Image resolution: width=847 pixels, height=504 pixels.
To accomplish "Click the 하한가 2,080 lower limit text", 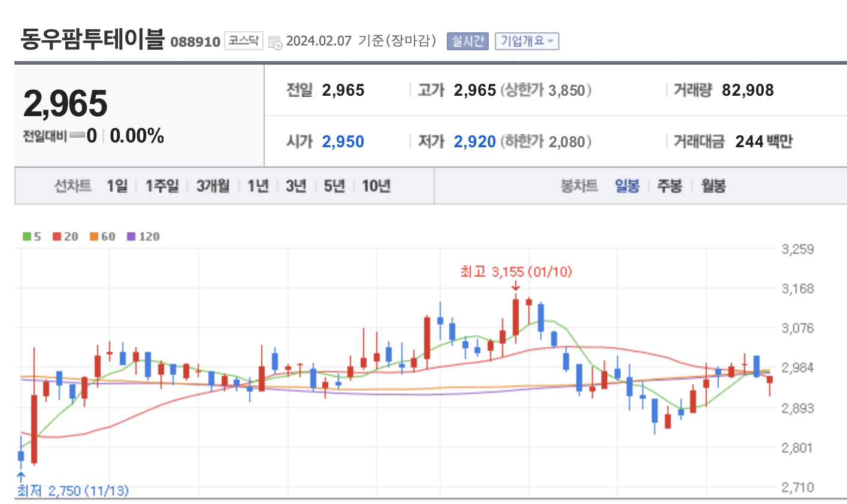I will pyautogui.click(x=546, y=142).
